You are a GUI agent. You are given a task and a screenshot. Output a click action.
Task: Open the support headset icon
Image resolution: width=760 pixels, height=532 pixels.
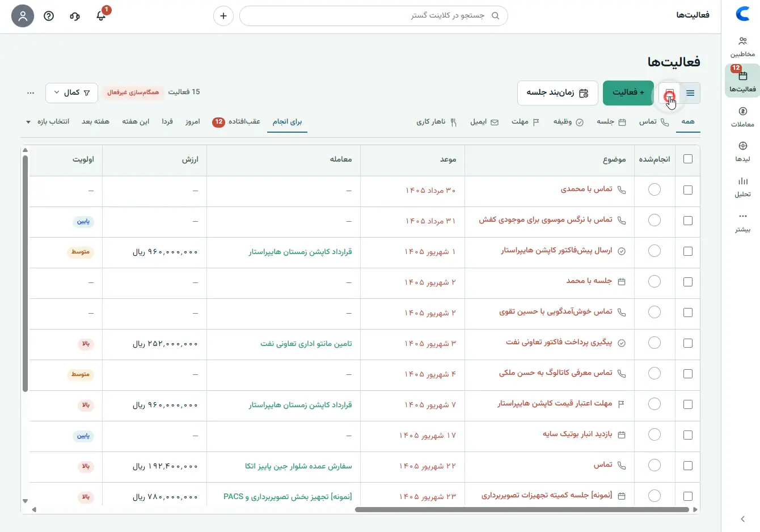[75, 16]
